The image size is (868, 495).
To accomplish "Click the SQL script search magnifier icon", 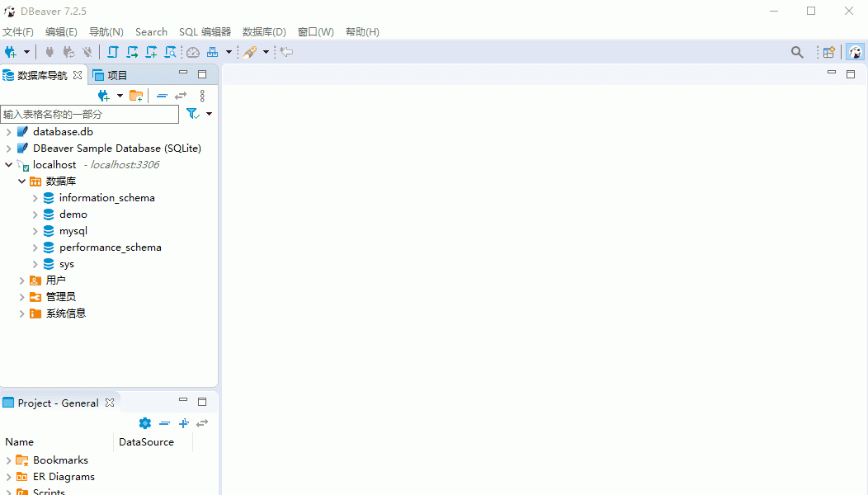I will (171, 52).
